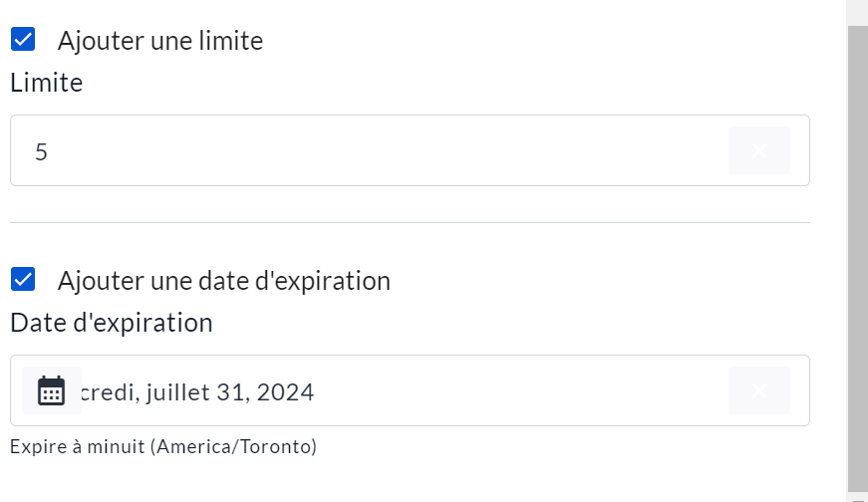The height and width of the screenshot is (502, 868).
Task: Clear the expiration date with its X icon
Action: 758,390
